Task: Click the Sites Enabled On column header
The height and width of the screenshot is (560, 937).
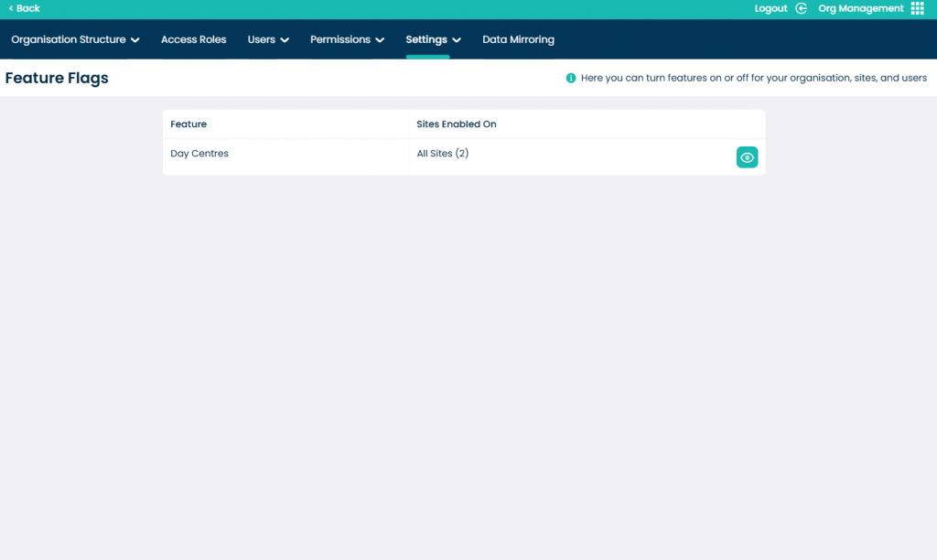Action: point(457,124)
